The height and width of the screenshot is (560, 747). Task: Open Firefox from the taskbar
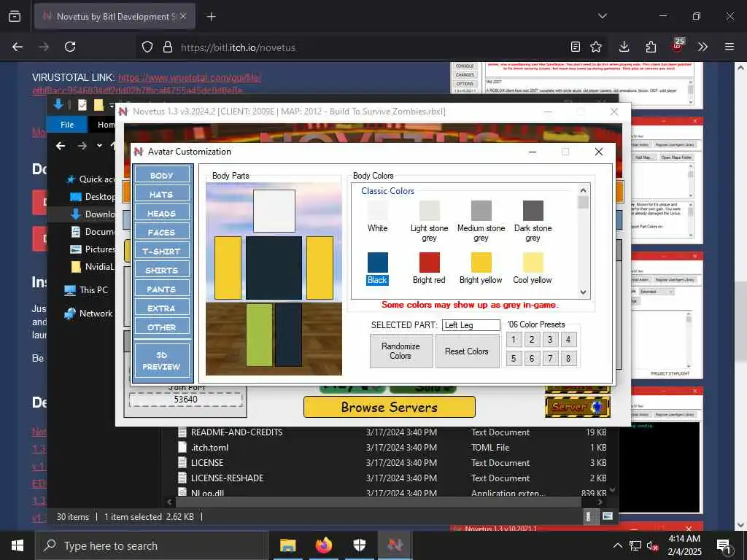323,545
